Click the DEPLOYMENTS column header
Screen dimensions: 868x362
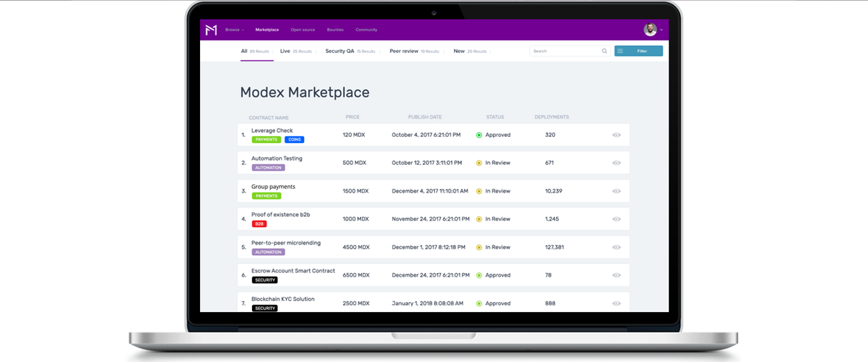(x=552, y=117)
